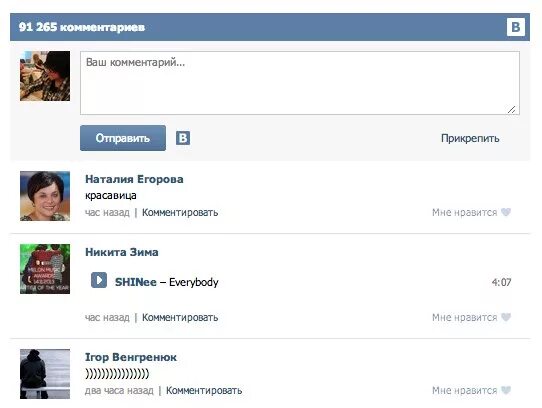Like Ігор Венгренюк's comment via the heart icon
Image resolution: width=542 pixels, height=408 pixels.
coord(506,390)
